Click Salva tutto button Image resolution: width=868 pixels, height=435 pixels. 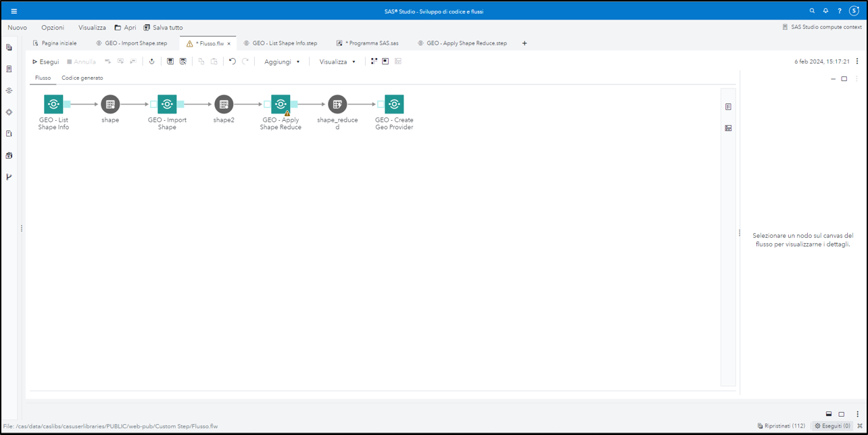163,28
